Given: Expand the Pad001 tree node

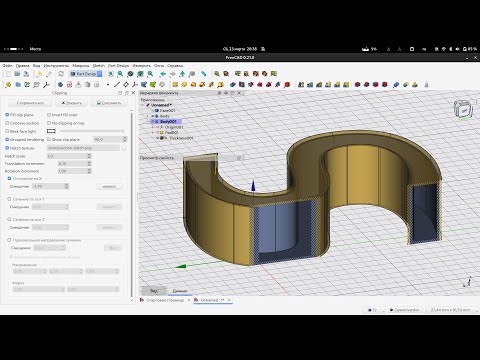Looking at the screenshot, I should [x=153, y=132].
